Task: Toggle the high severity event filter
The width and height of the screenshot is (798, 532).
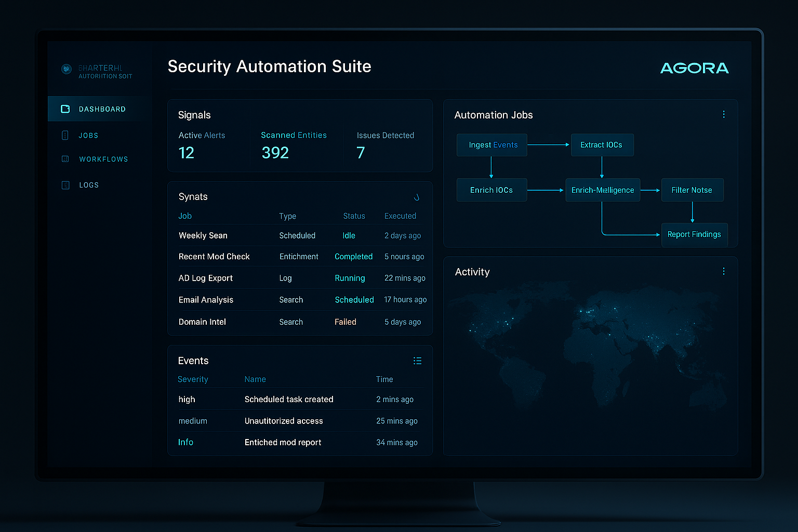Action: pos(187,399)
